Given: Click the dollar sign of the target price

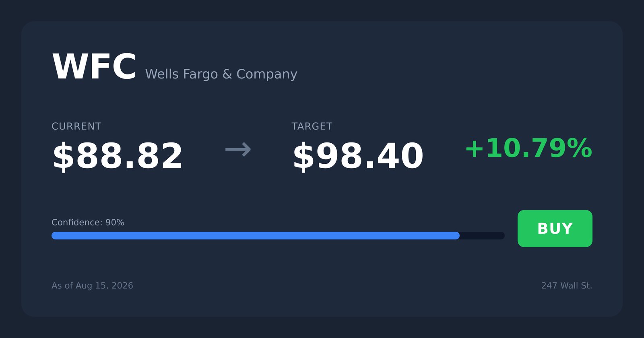Looking at the screenshot, I should tap(303, 157).
